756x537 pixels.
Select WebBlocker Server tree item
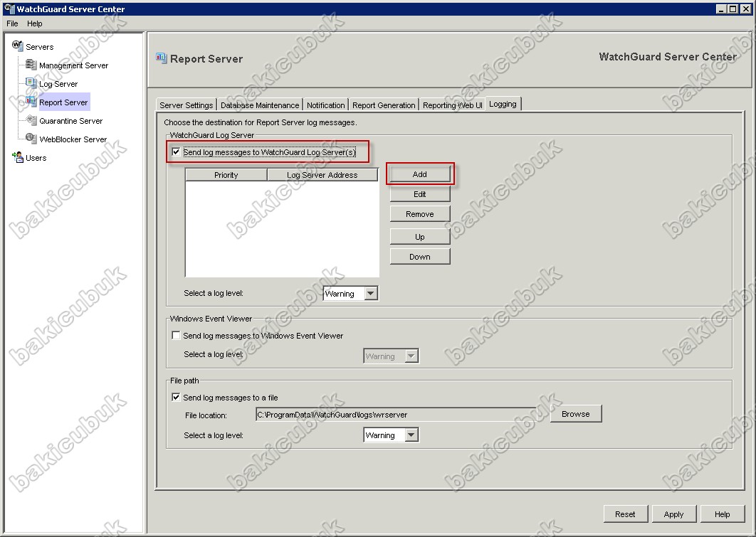coord(73,139)
